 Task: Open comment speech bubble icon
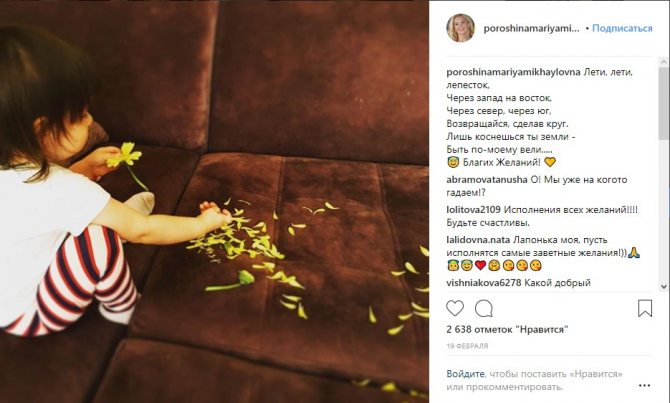pos(484,308)
